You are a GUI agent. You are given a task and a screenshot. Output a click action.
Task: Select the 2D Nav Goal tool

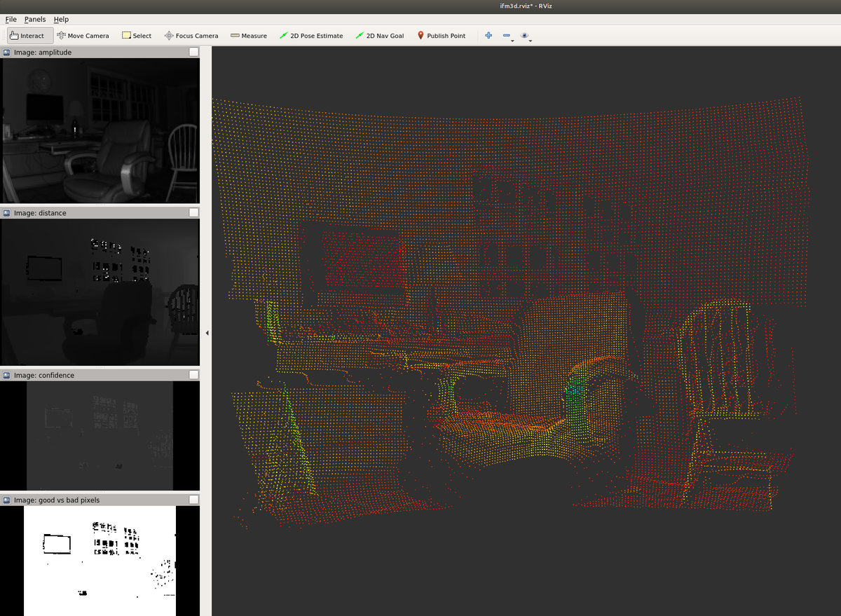click(379, 36)
